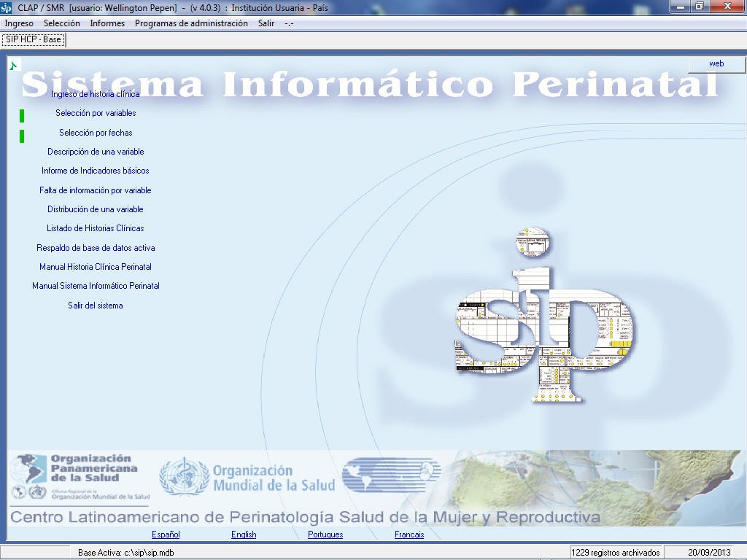This screenshot has height=560, width=747.
Task: Open Falta de información por variable
Action: 96,190
